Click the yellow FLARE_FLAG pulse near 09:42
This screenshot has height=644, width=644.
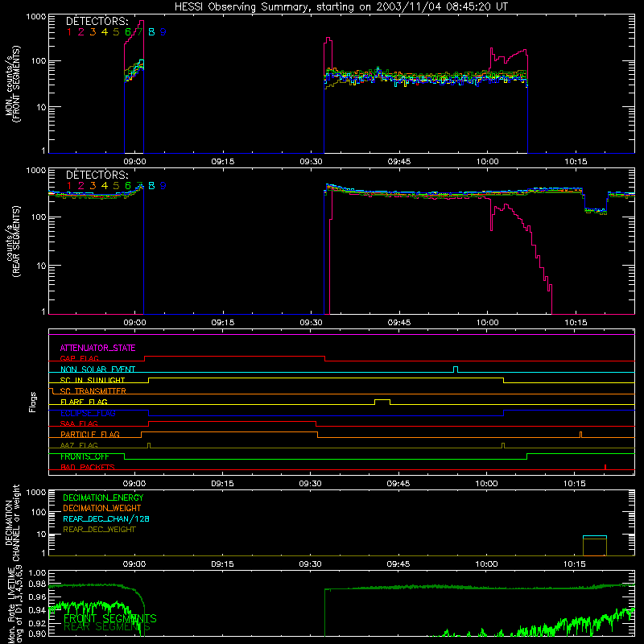coord(382,402)
